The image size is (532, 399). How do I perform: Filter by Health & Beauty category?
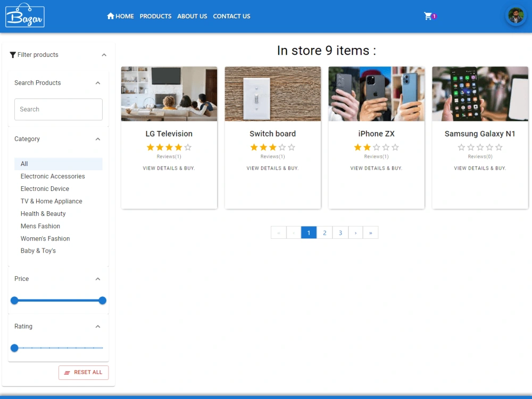point(59,213)
